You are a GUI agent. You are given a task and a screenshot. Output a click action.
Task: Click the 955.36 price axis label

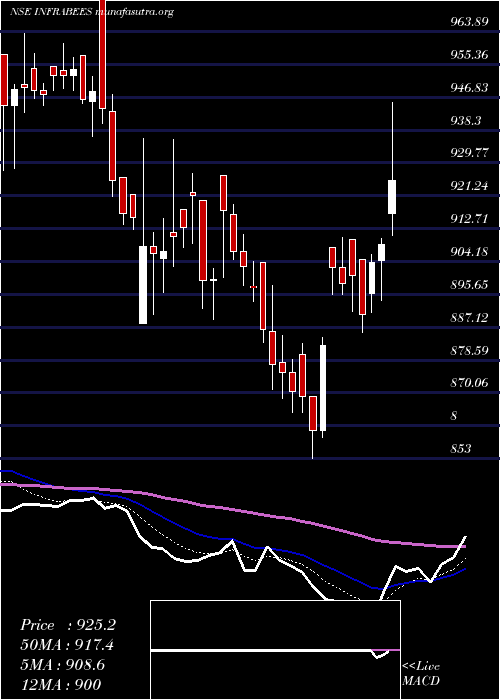[x=468, y=55]
